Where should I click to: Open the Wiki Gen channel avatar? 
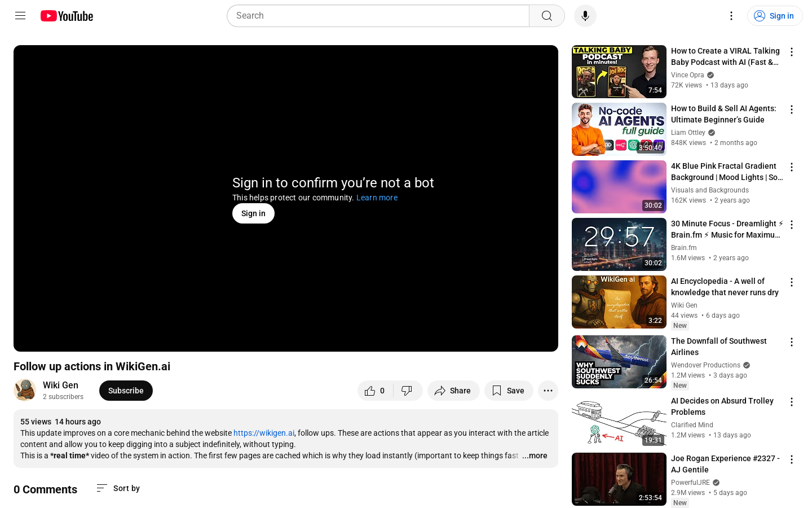(25, 390)
